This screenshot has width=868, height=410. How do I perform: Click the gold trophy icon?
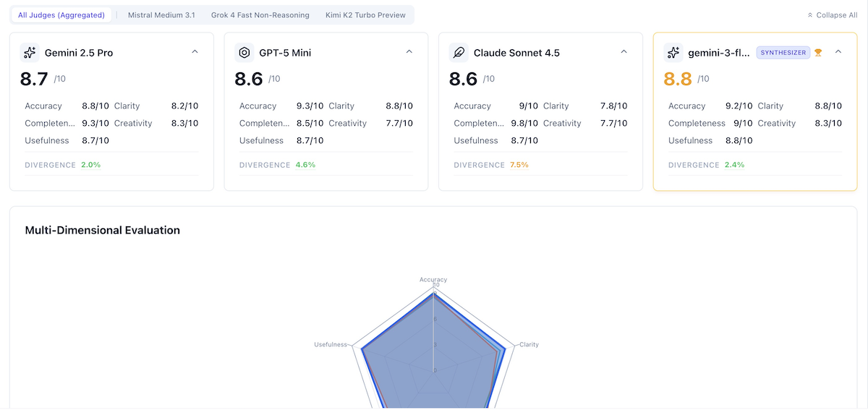click(x=818, y=52)
